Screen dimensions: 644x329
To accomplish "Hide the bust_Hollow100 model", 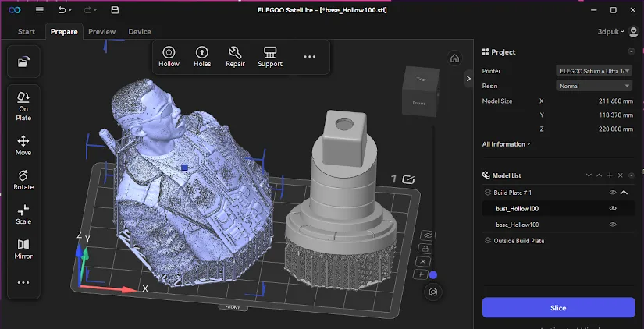I will point(613,208).
